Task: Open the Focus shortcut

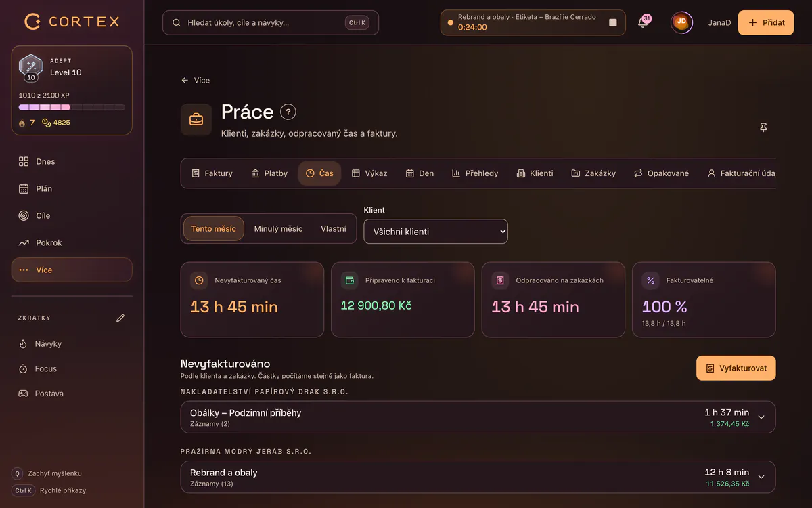Action: [x=72, y=369]
